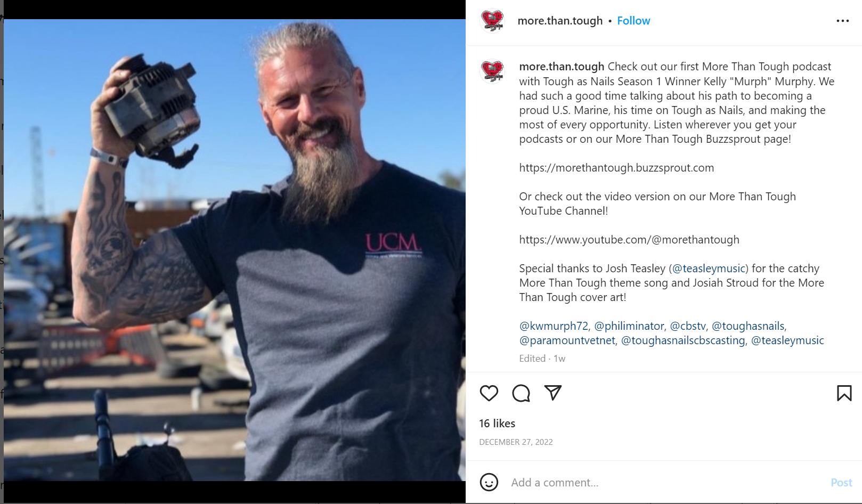Like the post with the heart icon
The height and width of the screenshot is (504, 862).
pos(489,393)
